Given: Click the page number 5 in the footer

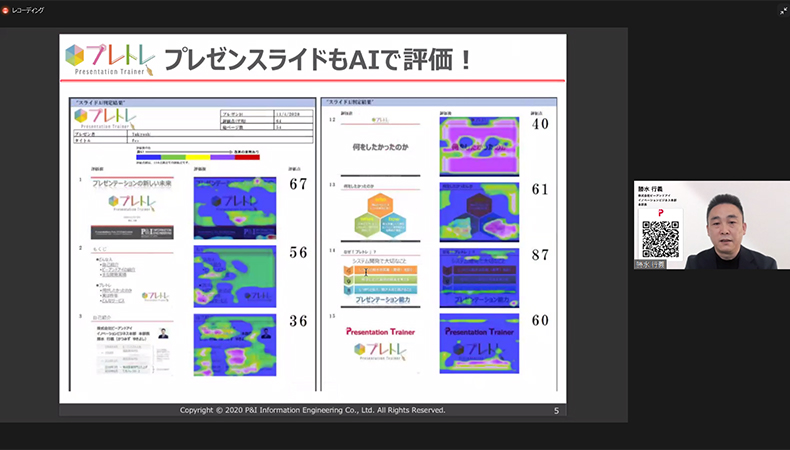Looking at the screenshot, I should click(x=556, y=411).
